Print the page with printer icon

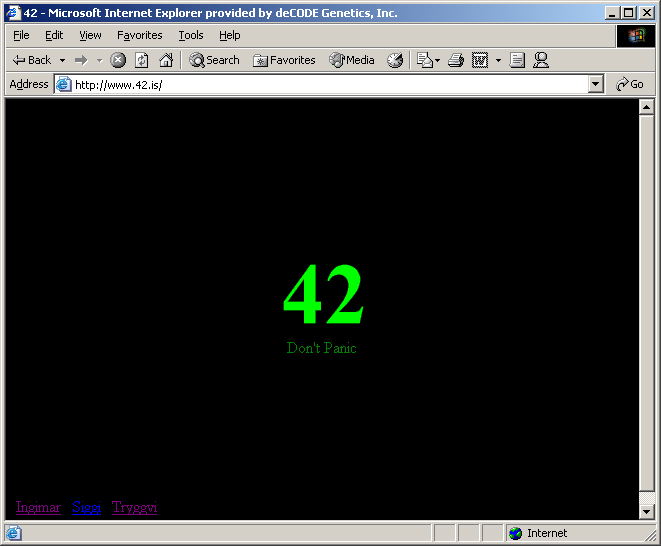456,60
